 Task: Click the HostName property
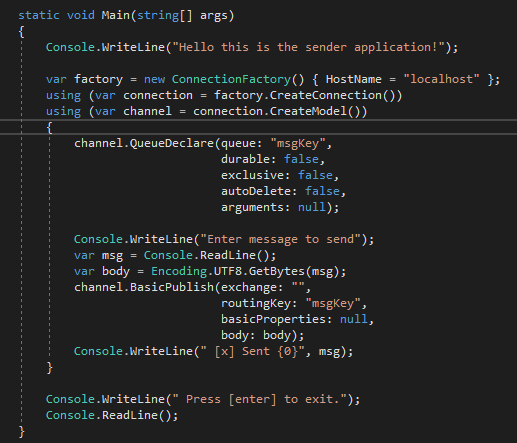[x=354, y=79]
